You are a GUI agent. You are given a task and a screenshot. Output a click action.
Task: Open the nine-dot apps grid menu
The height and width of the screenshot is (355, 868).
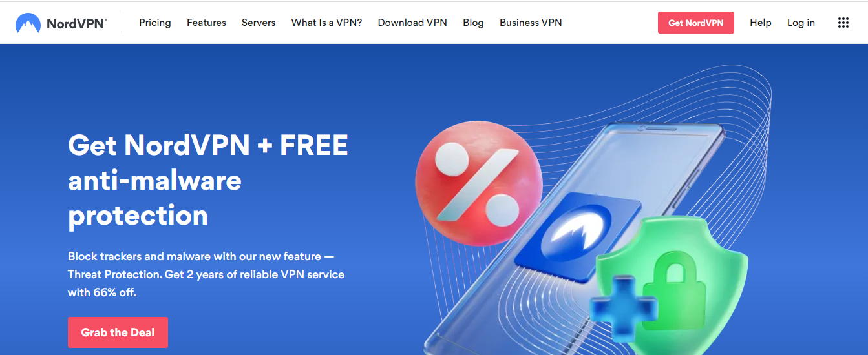(x=843, y=23)
